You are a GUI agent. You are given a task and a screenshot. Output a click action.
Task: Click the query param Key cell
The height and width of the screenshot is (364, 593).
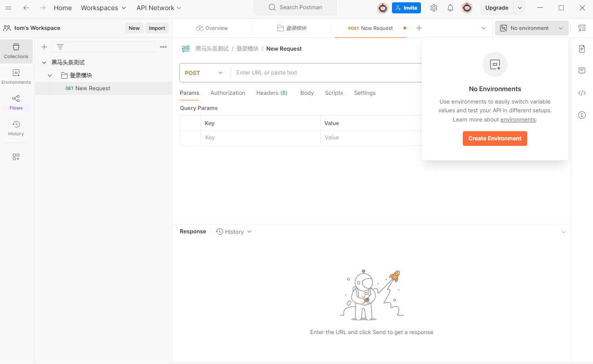click(x=260, y=138)
